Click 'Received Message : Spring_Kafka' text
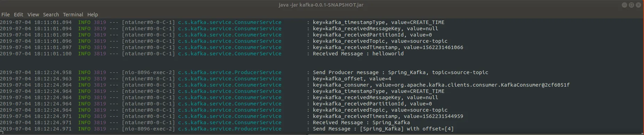Image resolution: width=644 pixels, height=135 pixels. click(361, 122)
